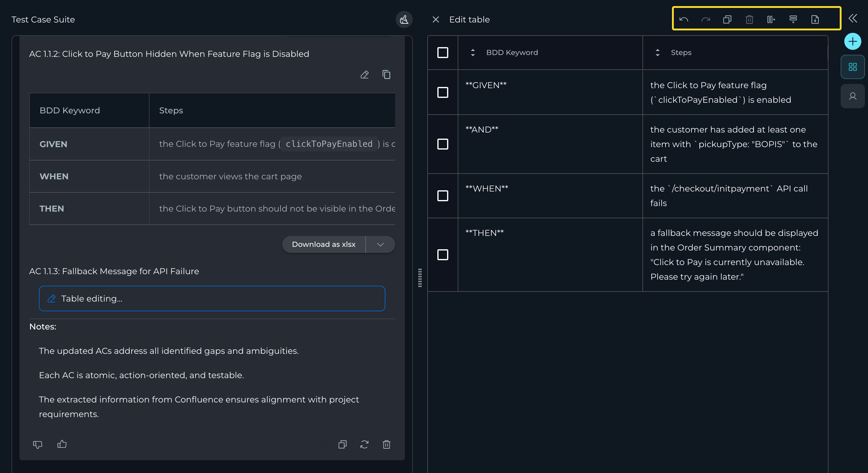
Task: Click the add column icon
Action: coord(771,19)
